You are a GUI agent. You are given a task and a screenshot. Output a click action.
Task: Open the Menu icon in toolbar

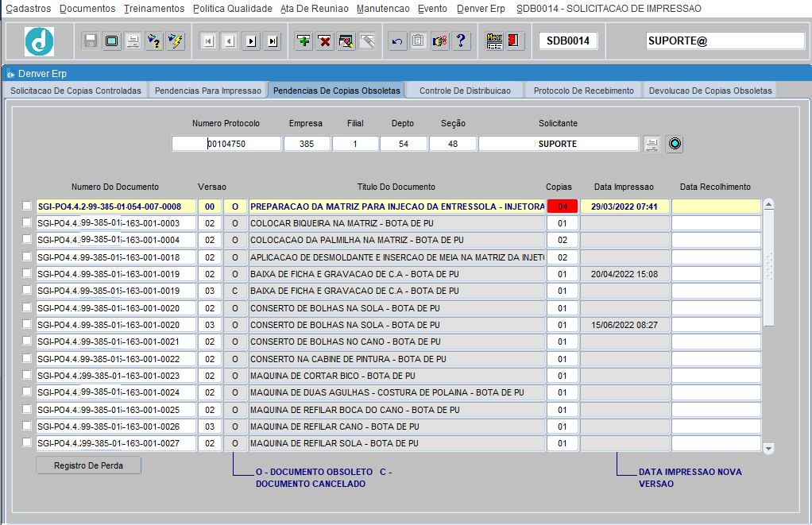[x=494, y=41]
